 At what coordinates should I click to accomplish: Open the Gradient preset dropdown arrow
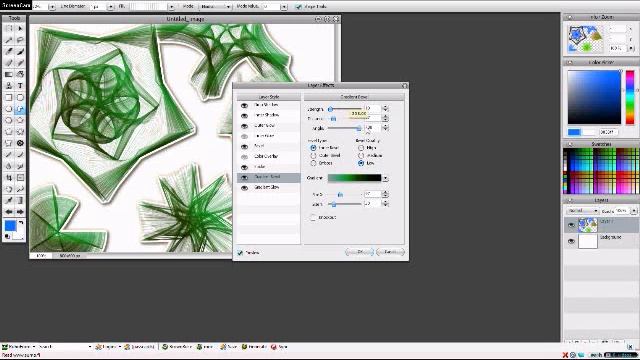[385, 178]
